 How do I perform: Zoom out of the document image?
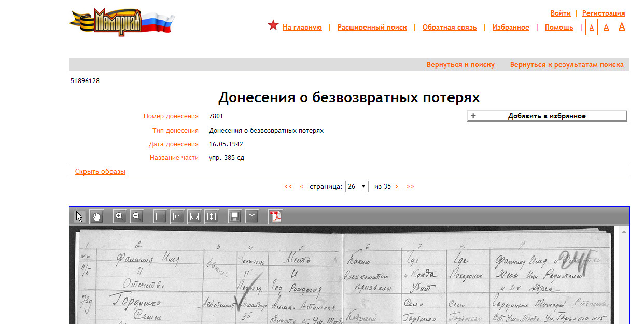coord(137,217)
